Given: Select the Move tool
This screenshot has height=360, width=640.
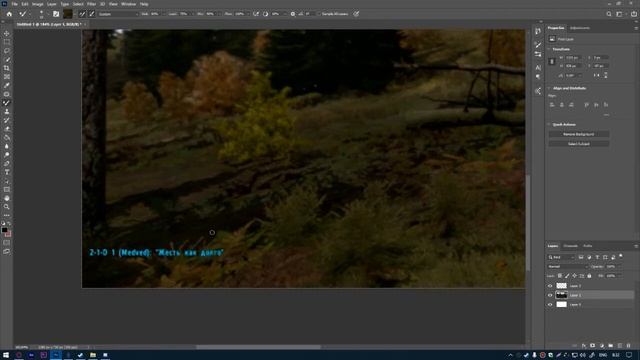Looking at the screenshot, I should tap(7, 33).
